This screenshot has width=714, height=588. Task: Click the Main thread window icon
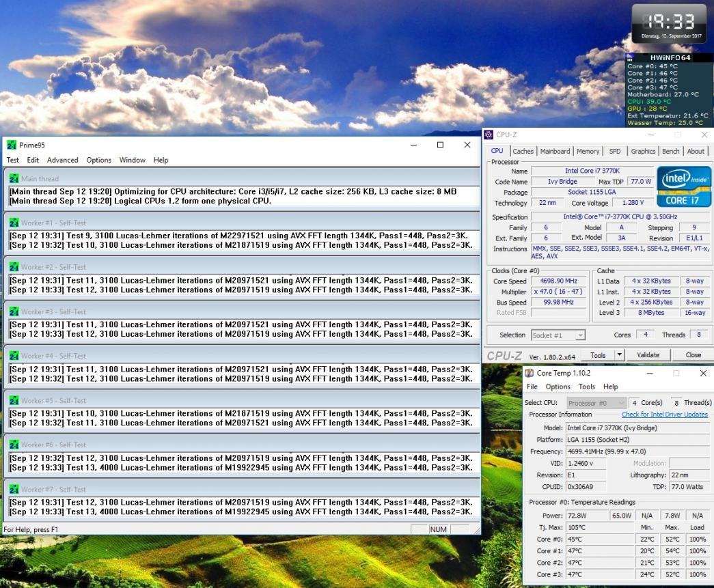point(14,179)
